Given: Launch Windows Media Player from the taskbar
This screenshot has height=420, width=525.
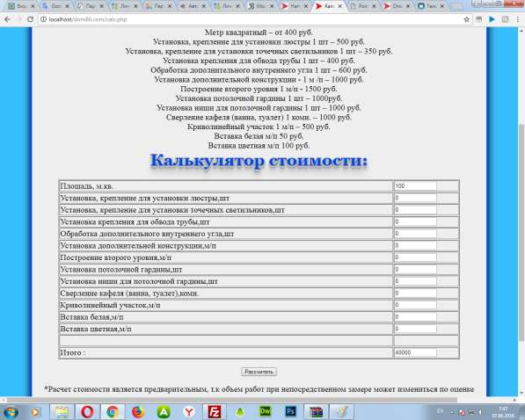Looking at the screenshot, I should pos(35,412).
